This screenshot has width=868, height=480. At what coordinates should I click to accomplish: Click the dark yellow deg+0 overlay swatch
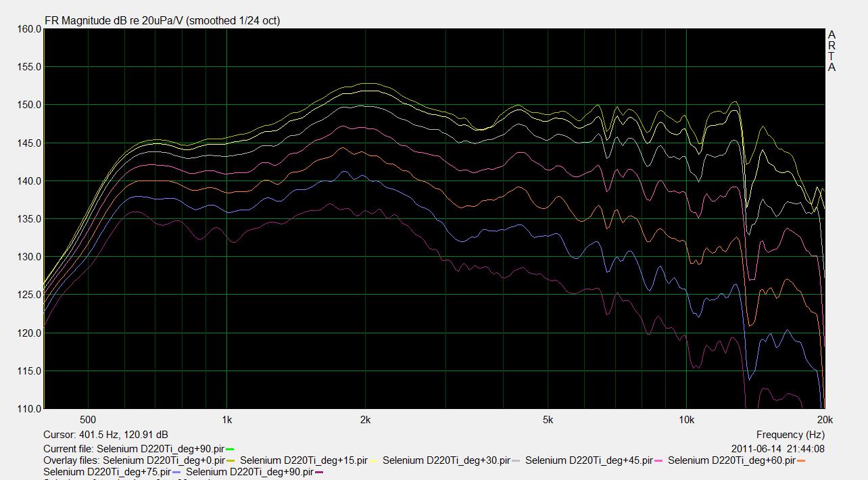[231, 460]
